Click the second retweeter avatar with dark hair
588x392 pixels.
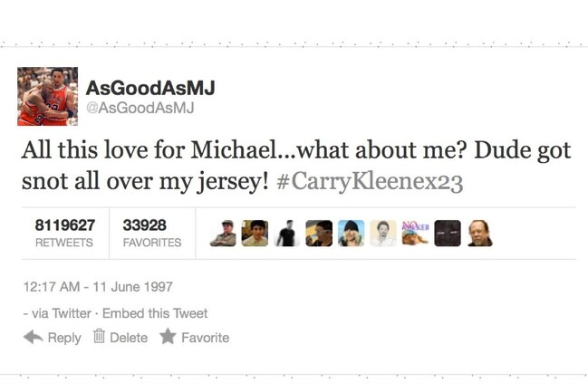tap(255, 233)
